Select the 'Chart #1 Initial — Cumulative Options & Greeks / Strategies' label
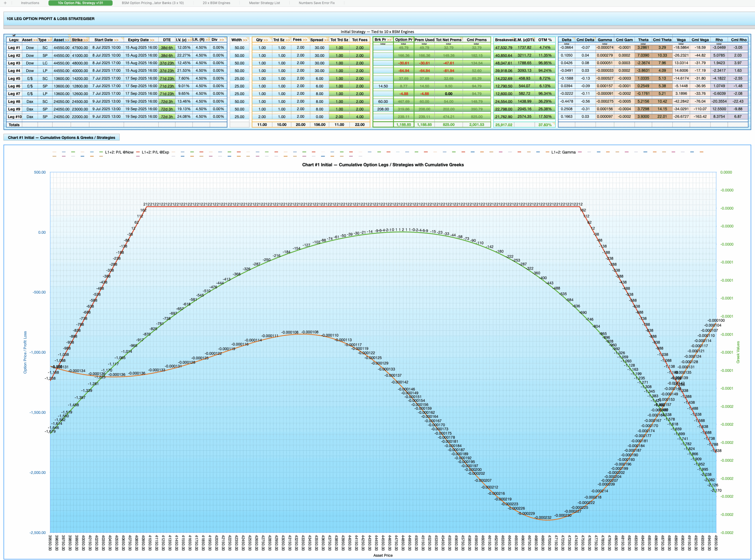 [61, 137]
